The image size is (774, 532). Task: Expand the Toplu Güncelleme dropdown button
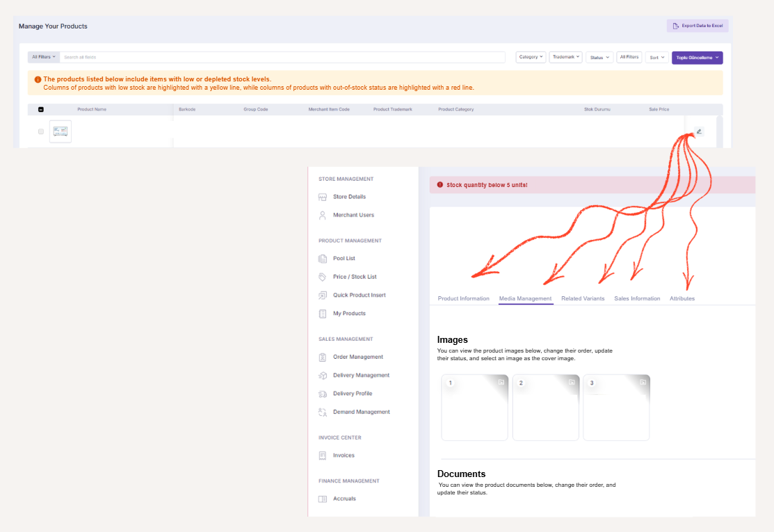pyautogui.click(x=697, y=58)
